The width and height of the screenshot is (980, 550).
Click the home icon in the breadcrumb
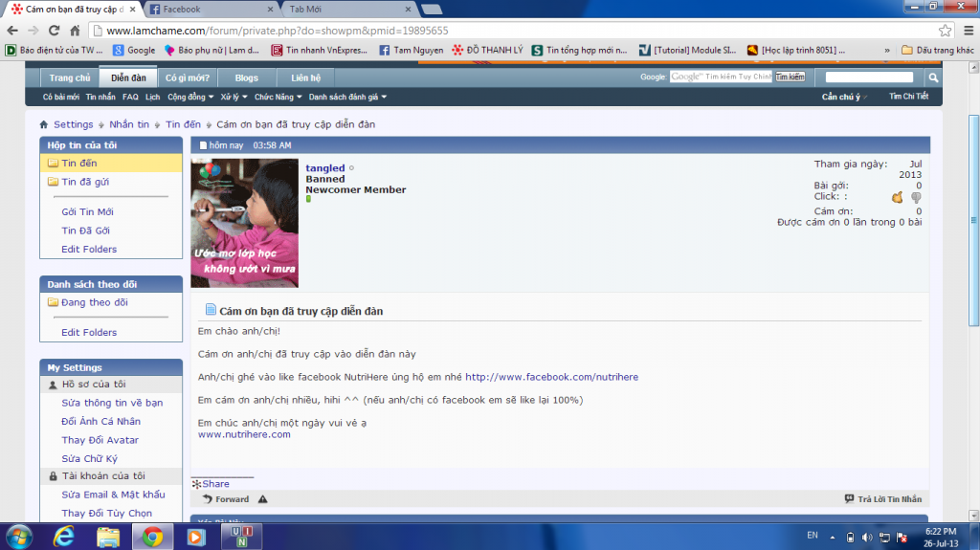point(44,124)
